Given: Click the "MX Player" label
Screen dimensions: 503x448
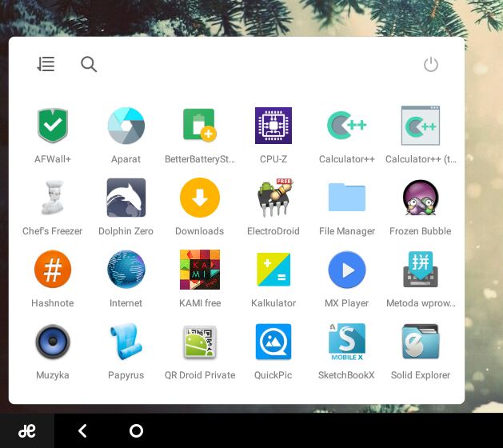Looking at the screenshot, I should pyautogui.click(x=347, y=303).
